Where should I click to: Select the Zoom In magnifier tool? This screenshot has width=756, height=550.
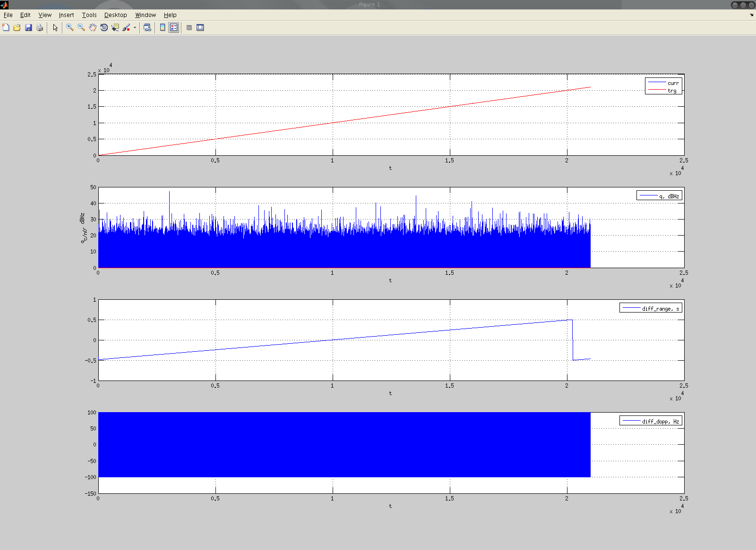[70, 27]
